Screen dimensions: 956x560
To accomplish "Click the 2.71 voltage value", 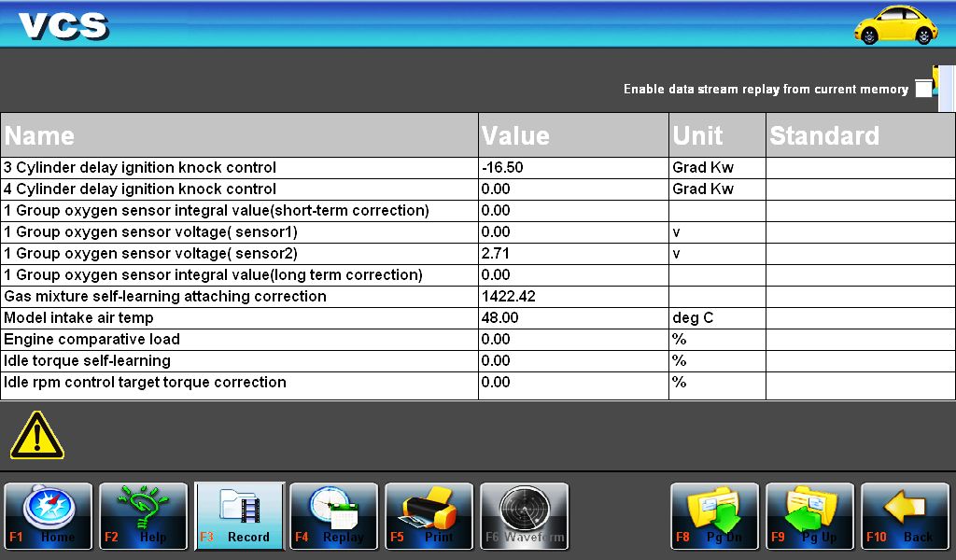I will (x=574, y=254).
